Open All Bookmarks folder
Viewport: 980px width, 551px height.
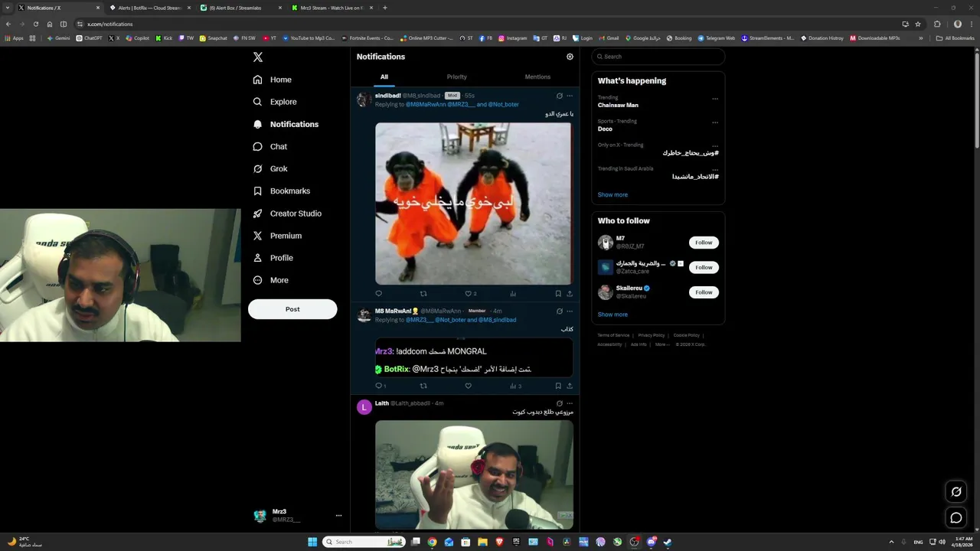[x=955, y=38]
